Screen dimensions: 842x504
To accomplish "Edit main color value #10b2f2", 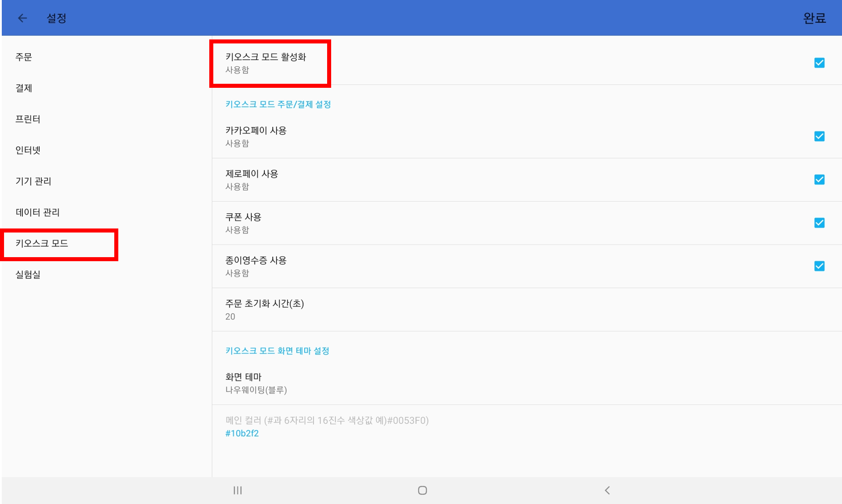I will coord(242,433).
